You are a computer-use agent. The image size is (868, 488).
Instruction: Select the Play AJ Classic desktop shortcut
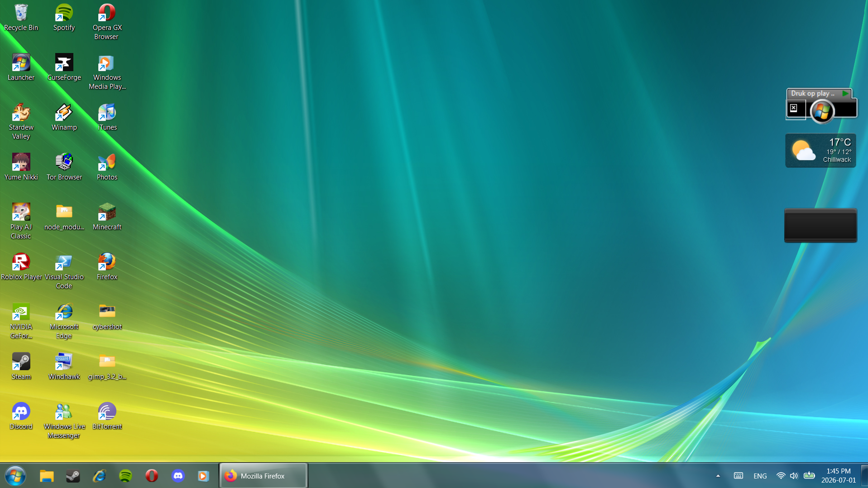(x=21, y=222)
